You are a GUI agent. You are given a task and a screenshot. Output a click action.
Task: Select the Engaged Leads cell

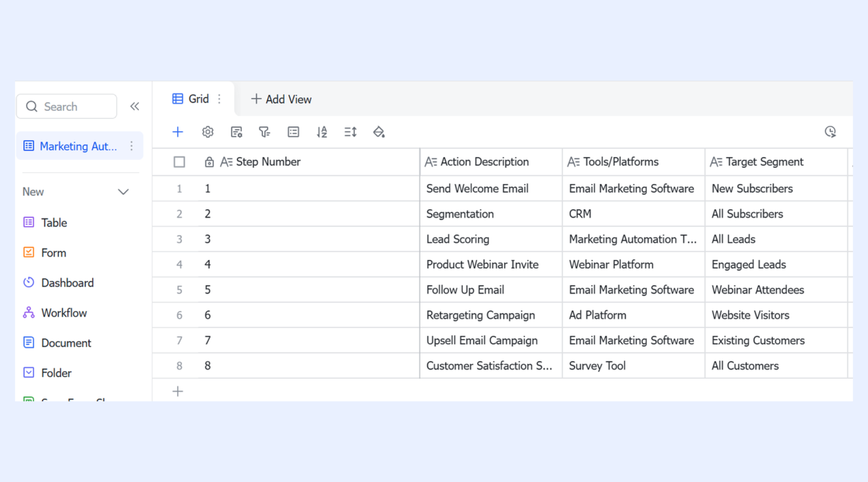[x=776, y=264]
